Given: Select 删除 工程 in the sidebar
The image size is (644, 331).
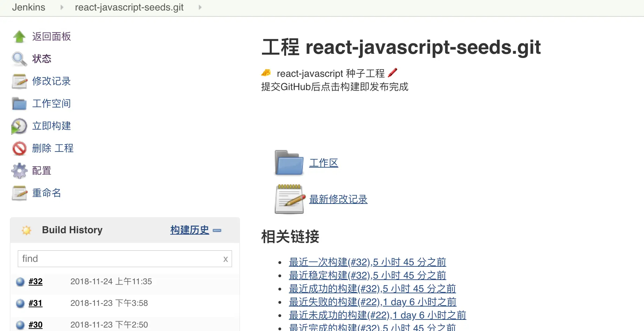Looking at the screenshot, I should coord(53,148).
